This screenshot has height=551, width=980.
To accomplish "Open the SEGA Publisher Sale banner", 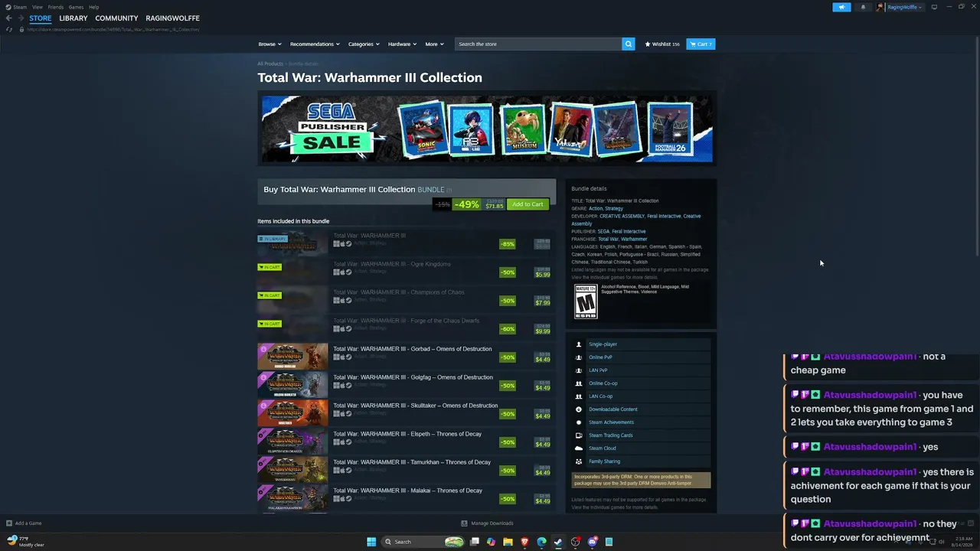I will click(x=487, y=129).
